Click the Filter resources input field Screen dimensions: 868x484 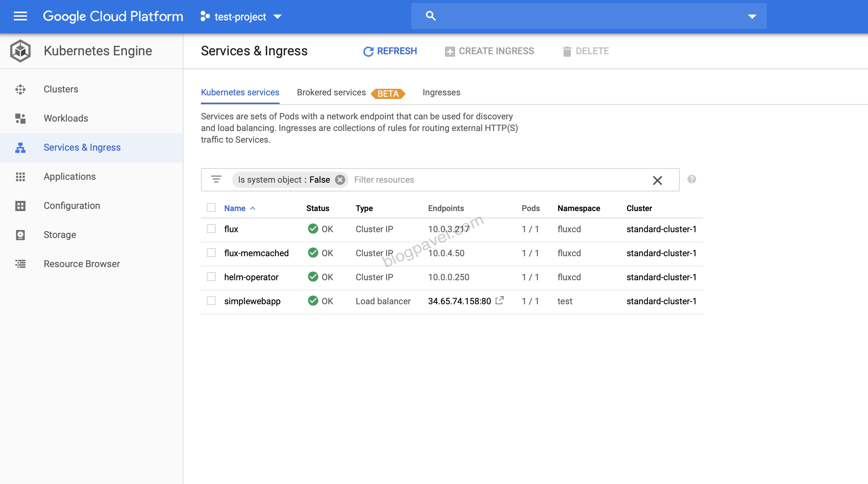[499, 180]
